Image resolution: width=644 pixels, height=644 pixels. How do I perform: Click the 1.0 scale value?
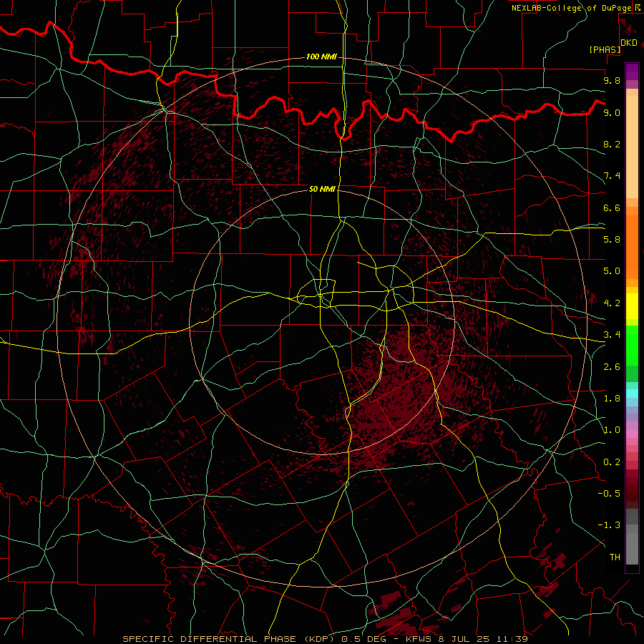tap(612, 430)
